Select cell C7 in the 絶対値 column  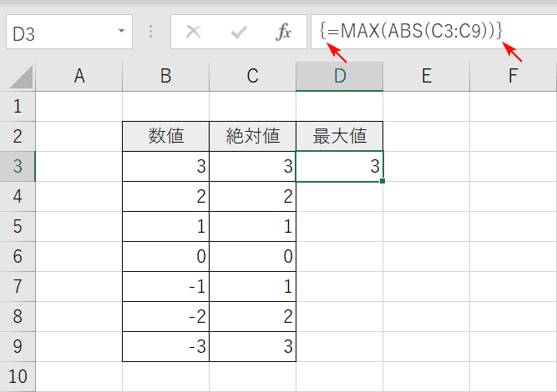coord(252,287)
